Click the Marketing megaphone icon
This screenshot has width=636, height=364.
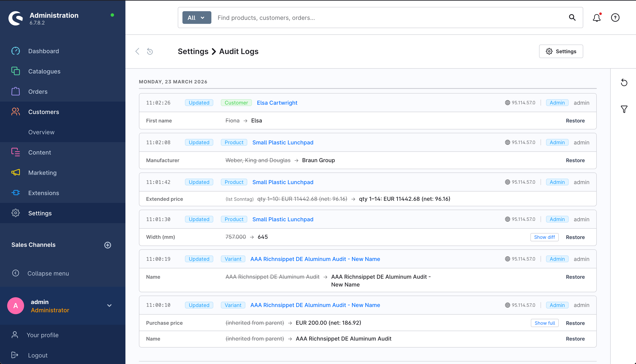[x=15, y=172]
